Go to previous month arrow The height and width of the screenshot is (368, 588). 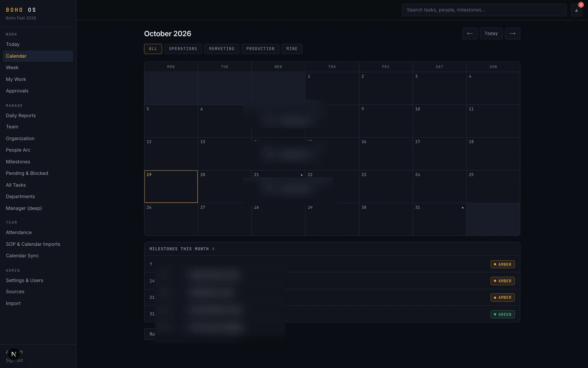(470, 33)
